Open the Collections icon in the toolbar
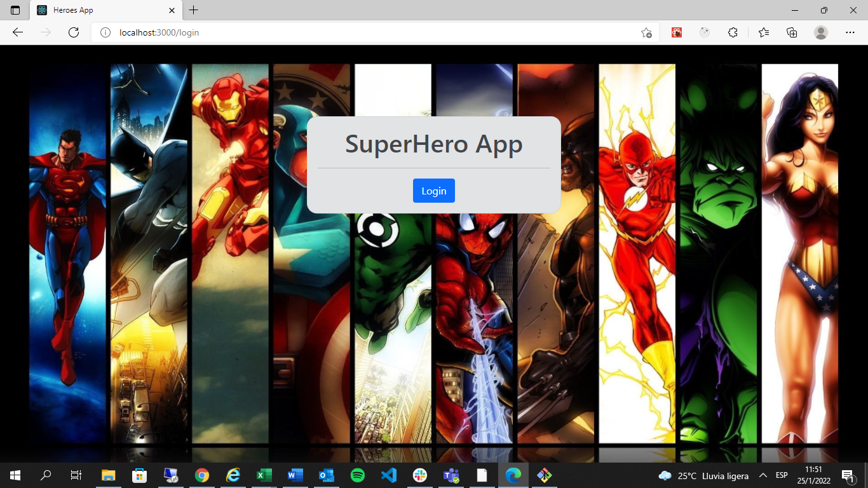 click(792, 32)
